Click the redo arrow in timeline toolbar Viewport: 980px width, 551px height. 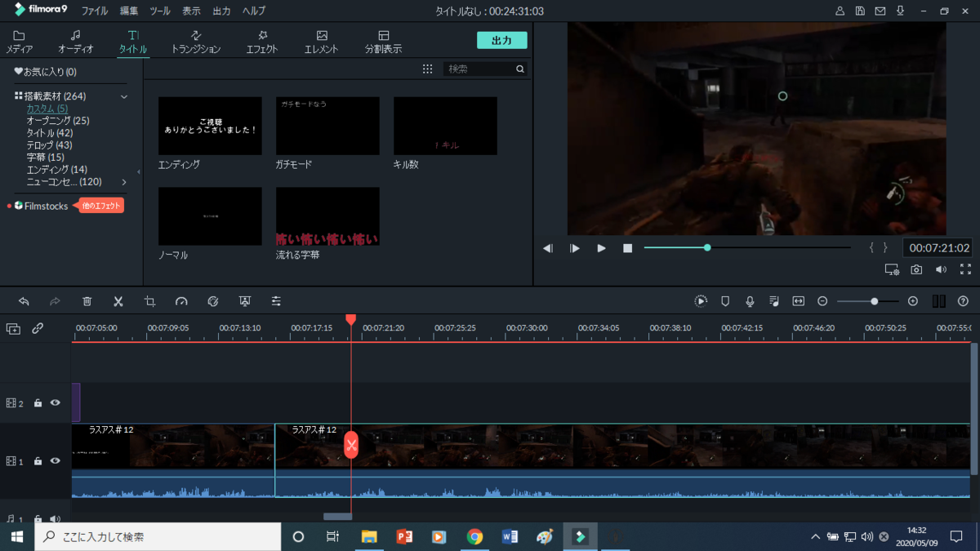point(55,301)
